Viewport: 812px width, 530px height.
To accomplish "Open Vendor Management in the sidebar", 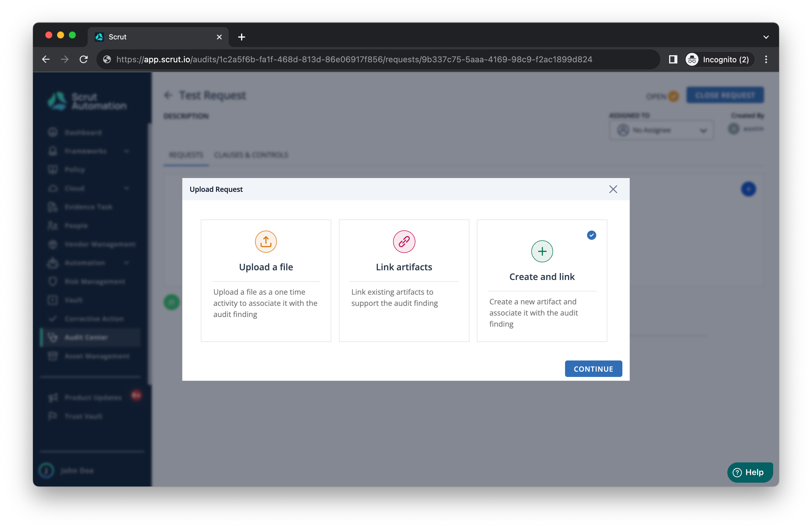I will pos(100,244).
